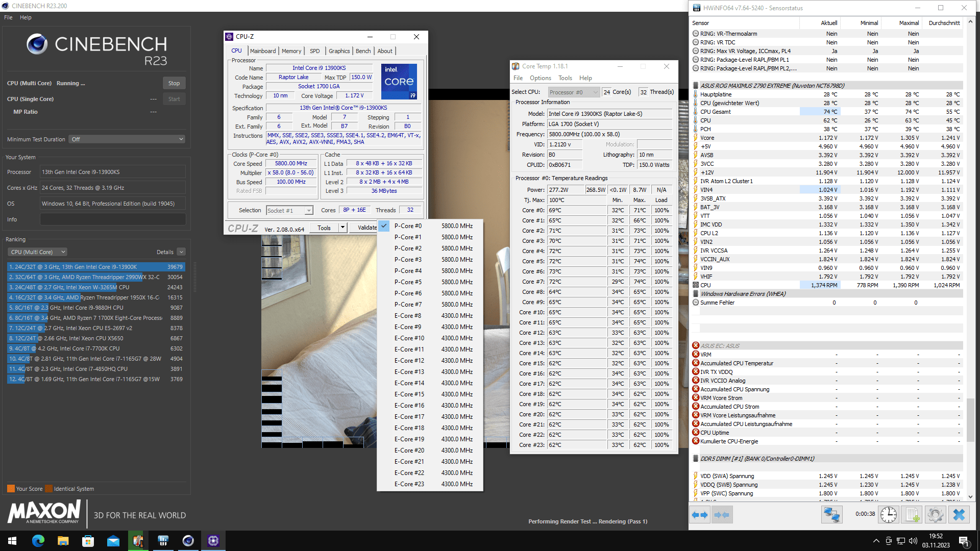The image size is (980, 551).
Task: Click CPU-Z Validate button
Action: [x=364, y=228]
